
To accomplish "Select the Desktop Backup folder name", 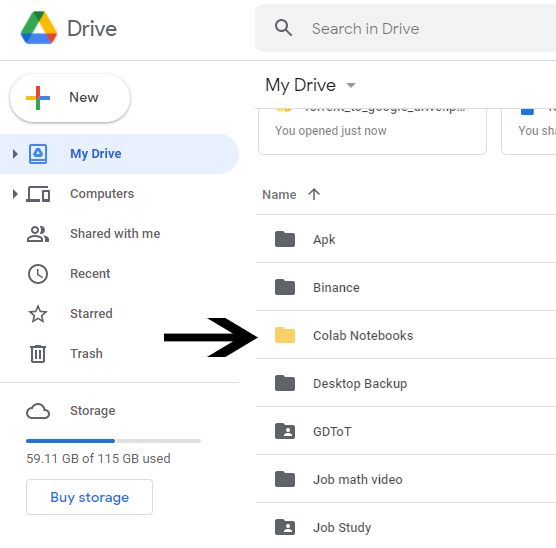I will point(360,383).
